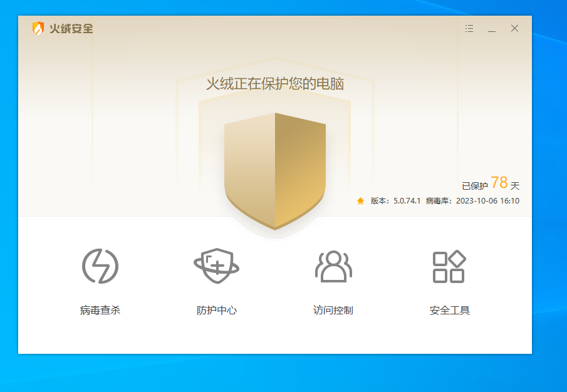Choose the 安全工具 text label
567x392 pixels.
449,310
